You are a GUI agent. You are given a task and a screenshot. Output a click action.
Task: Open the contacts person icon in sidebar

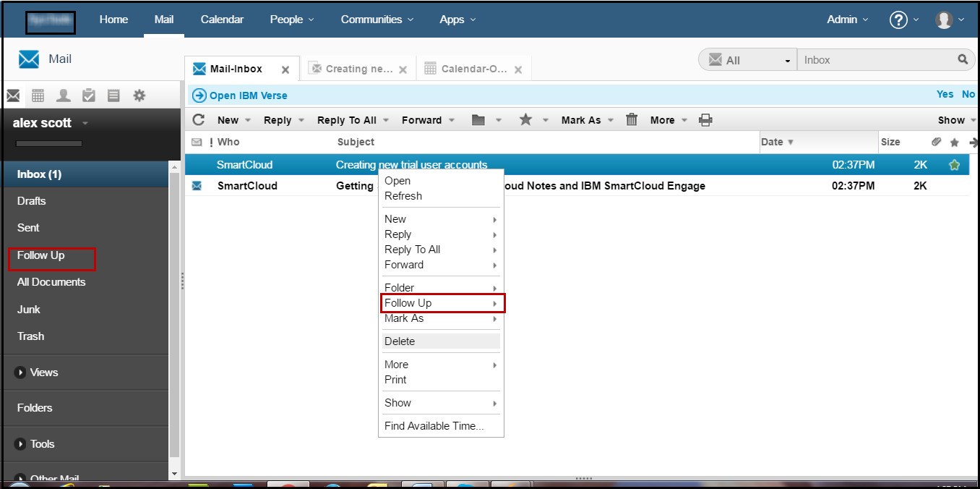pos(64,95)
